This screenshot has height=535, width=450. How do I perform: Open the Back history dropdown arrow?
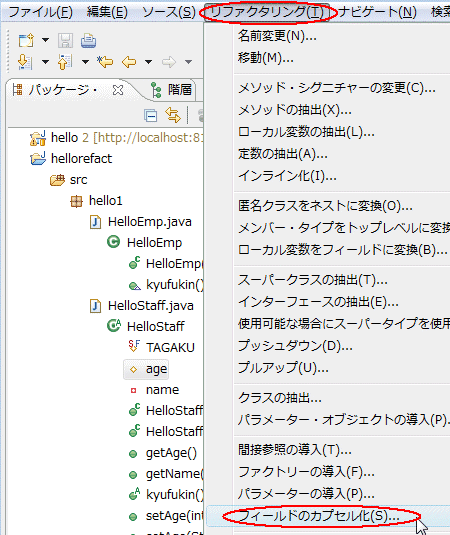(148, 62)
